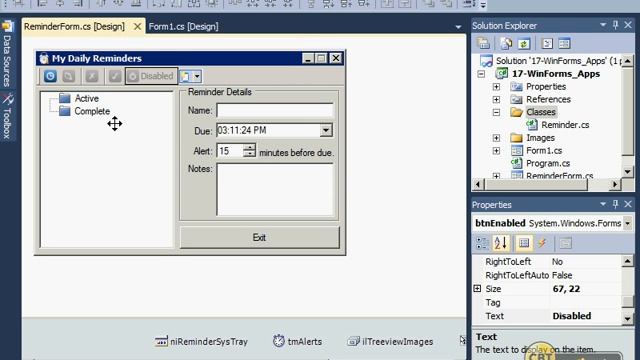Toggle auto-hide pin on Solution Explorer
Image resolution: width=640 pixels, height=360 pixels.
tap(615, 25)
